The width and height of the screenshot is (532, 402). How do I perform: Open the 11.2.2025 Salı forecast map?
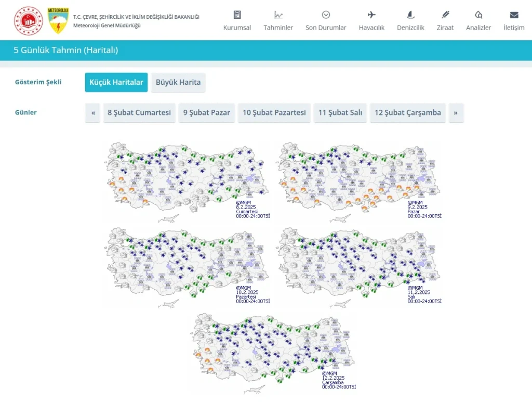click(358, 266)
